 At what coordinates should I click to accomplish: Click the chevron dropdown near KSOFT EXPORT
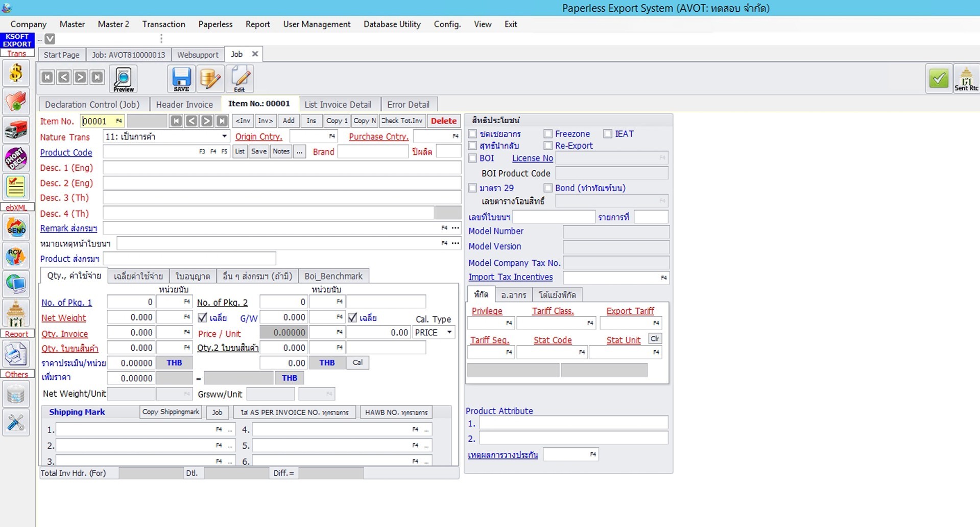coord(50,38)
